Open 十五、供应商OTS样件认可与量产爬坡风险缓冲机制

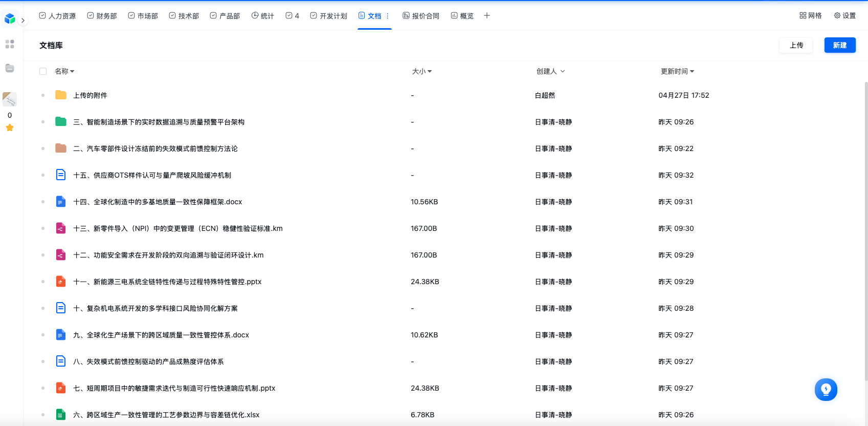coord(152,175)
